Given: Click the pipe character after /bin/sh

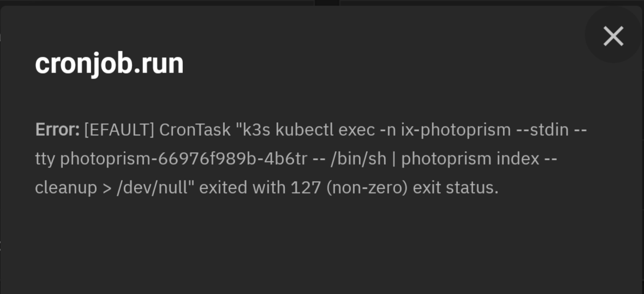Looking at the screenshot, I should 394,159.
